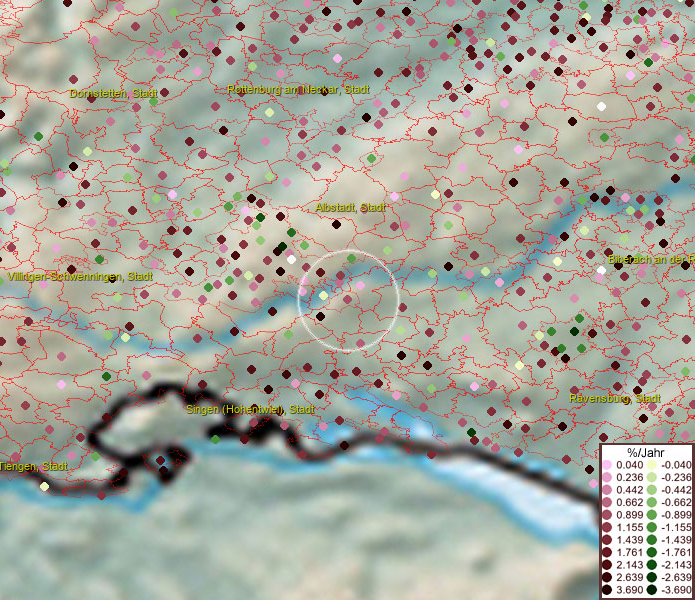Select the legend swatch for 0.662
695x600 pixels.
(x=607, y=503)
